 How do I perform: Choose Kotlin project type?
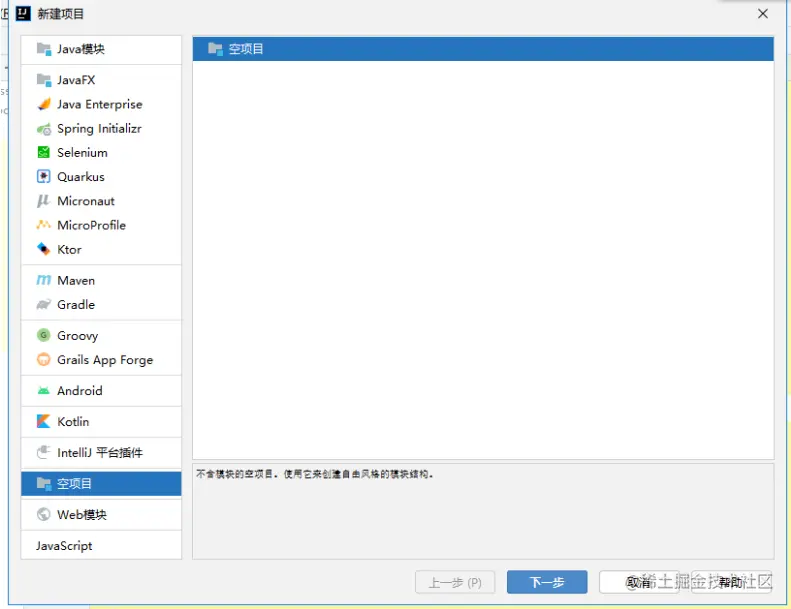tap(101, 421)
